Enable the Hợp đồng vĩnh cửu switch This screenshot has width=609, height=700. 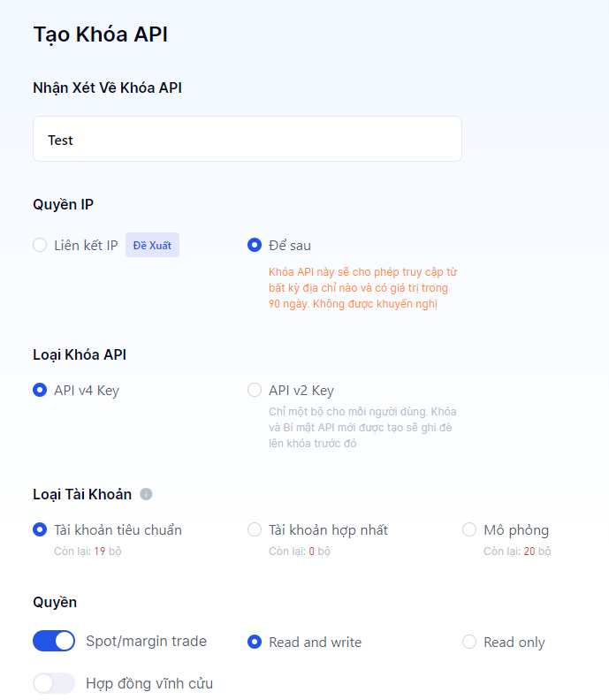point(54,683)
